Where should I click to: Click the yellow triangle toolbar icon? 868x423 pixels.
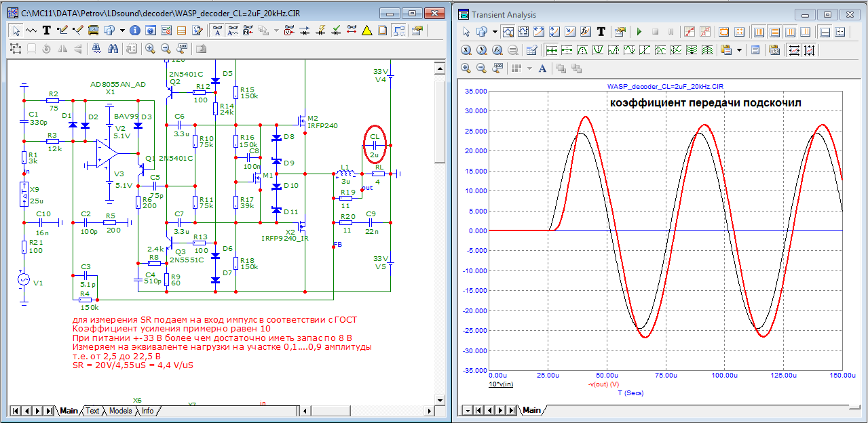[x=366, y=31]
